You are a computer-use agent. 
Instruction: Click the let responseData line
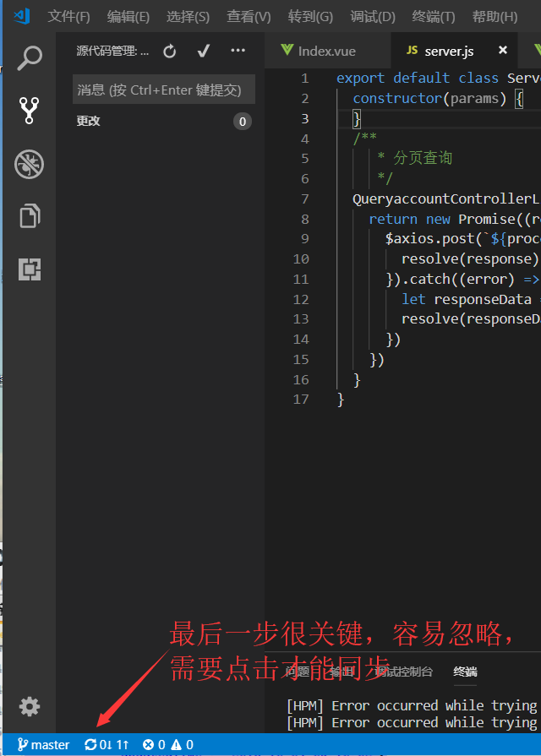pos(471,299)
